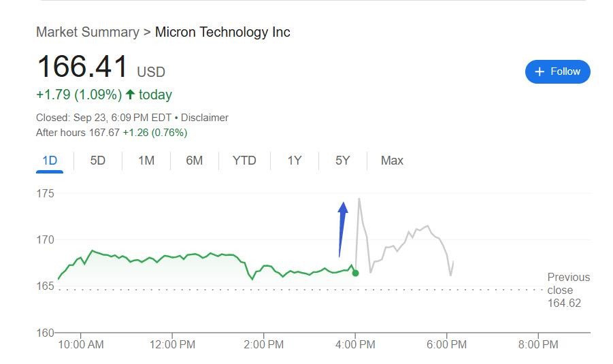This screenshot has height=364, width=613.
Task: Click the 166.41 stock price
Action: coord(82,67)
